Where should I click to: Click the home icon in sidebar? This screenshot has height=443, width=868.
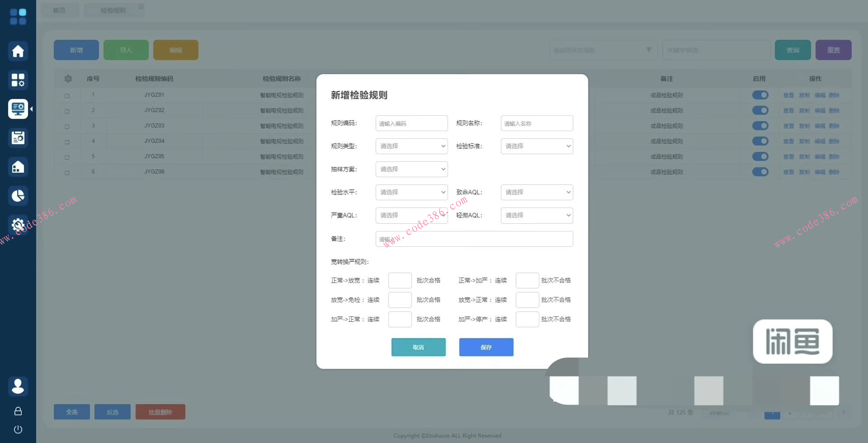pyautogui.click(x=18, y=51)
